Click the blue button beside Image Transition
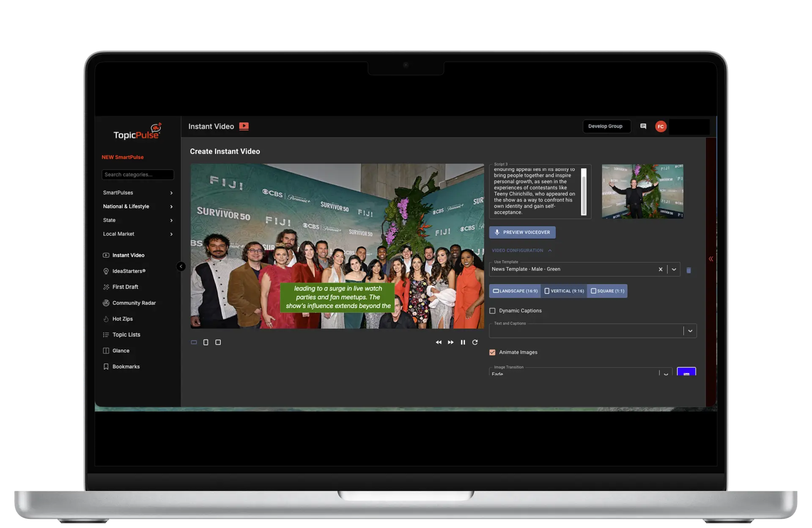Viewport: 812px width, 528px height. click(x=686, y=371)
